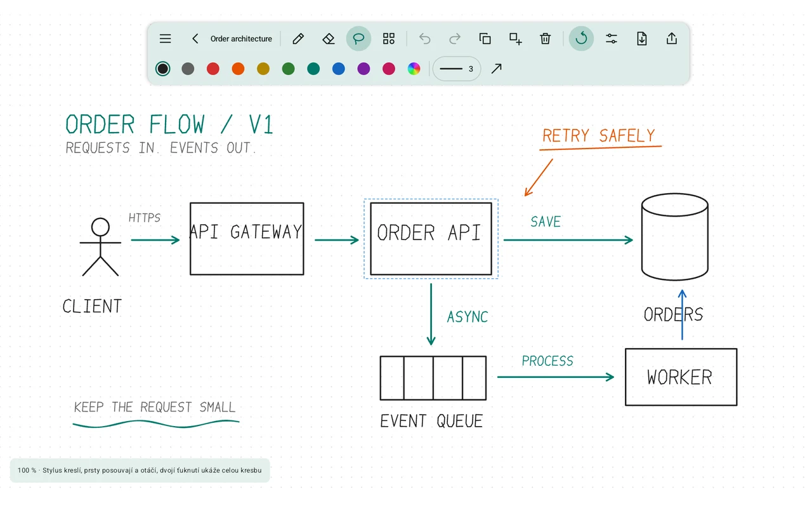812x508 pixels.
Task: Toggle the rotate canvas button
Action: (581, 39)
